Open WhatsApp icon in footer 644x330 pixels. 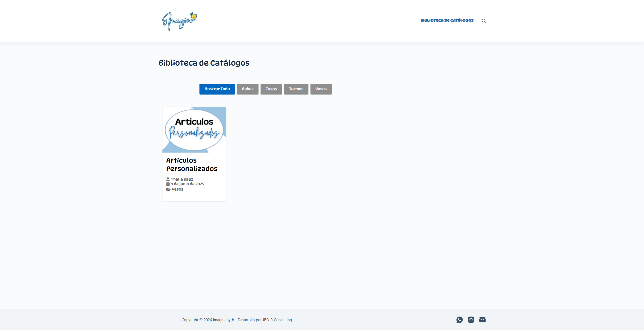(x=459, y=320)
